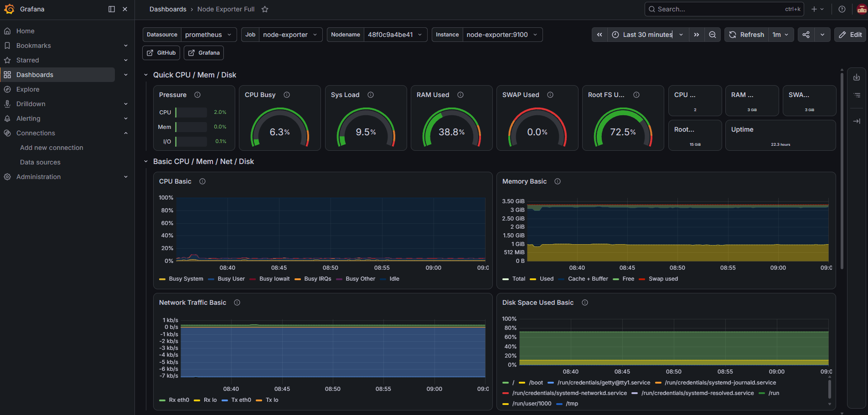Screen dimensions: 868x415
Task: Show info for the RAM Used panel
Action: pos(460,95)
